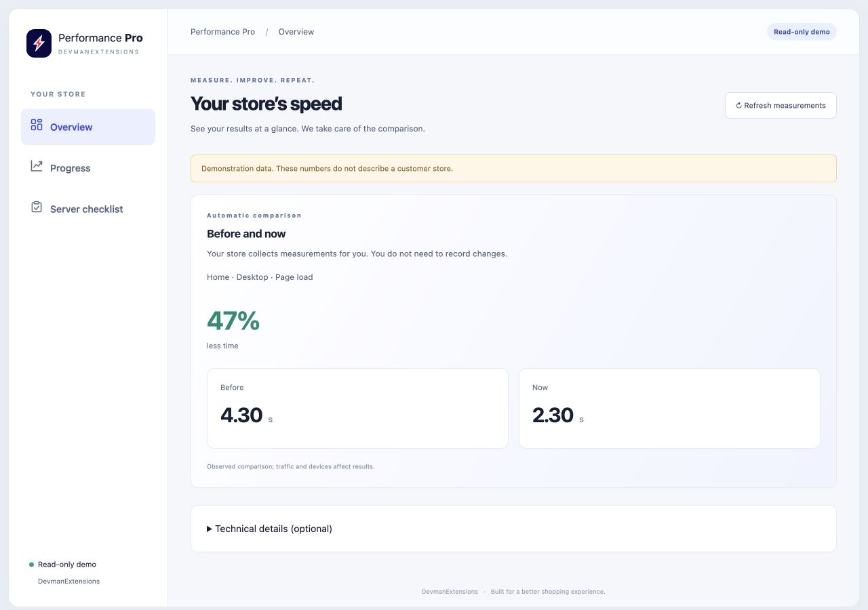Click the 'Performance Pro' sidebar title text
This screenshot has width=868, height=610.
tap(100, 38)
